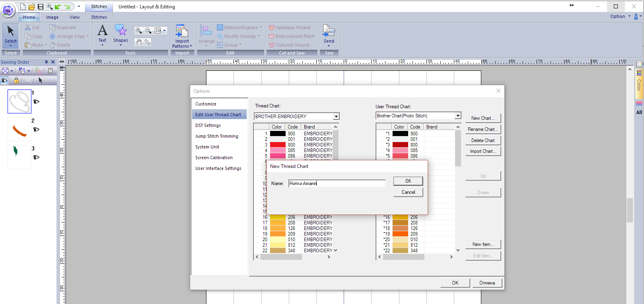Click the Name input field
Viewport: 644px width, 304px height.
pyautogui.click(x=337, y=183)
